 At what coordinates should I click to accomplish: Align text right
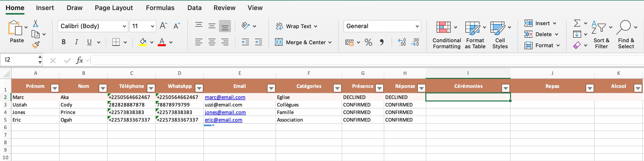tap(225, 42)
